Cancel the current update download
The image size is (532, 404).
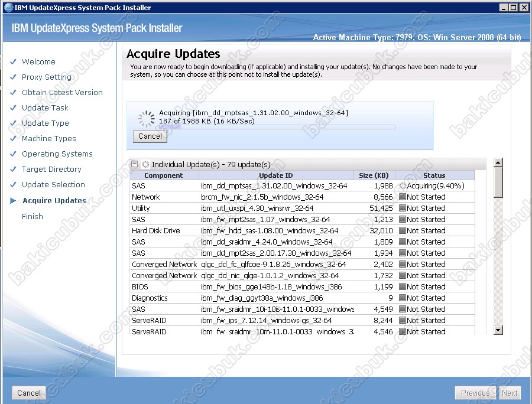(x=150, y=136)
